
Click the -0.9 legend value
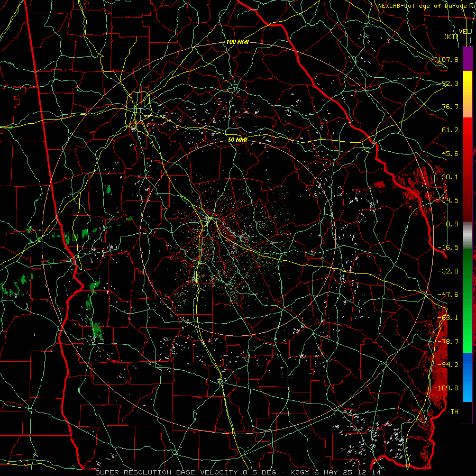coord(450,224)
